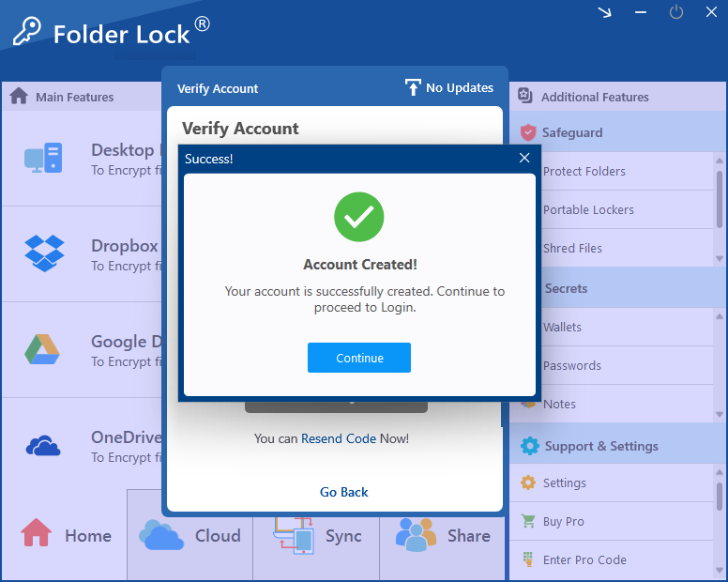Click the Go Back link
This screenshot has height=582, width=728.
click(x=343, y=492)
